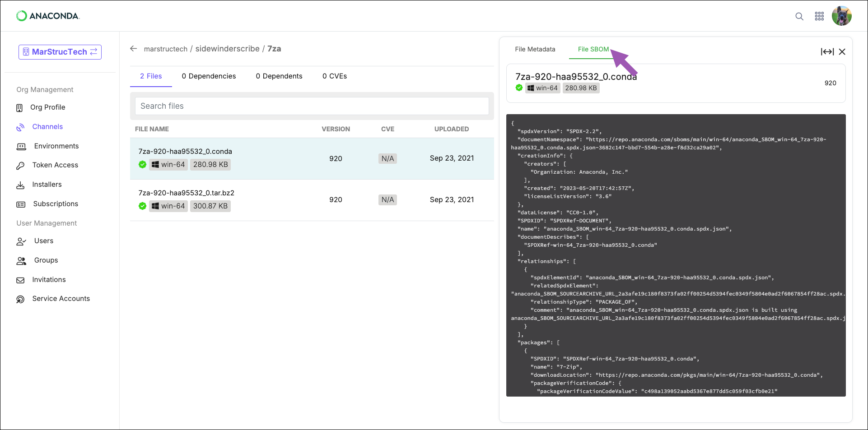Screen dimensions: 868x430
Task: Switch to File SBOM tab
Action: (593, 49)
